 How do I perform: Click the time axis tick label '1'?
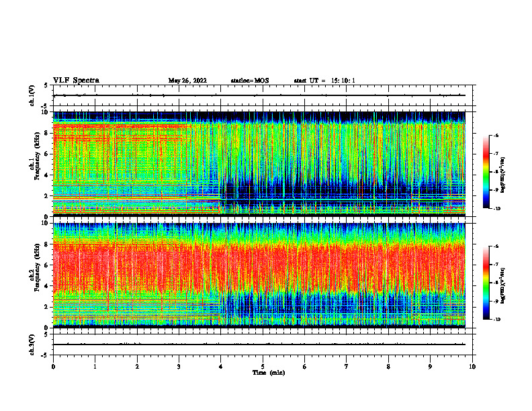95,367
